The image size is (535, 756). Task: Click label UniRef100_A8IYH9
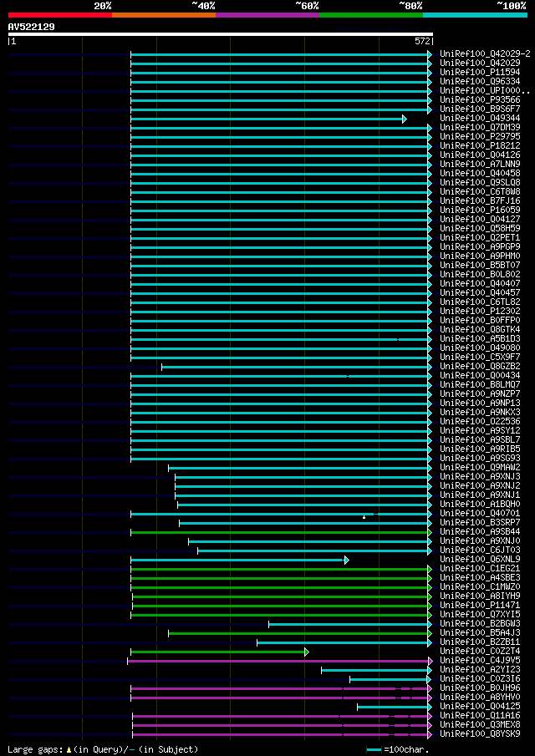click(480, 596)
